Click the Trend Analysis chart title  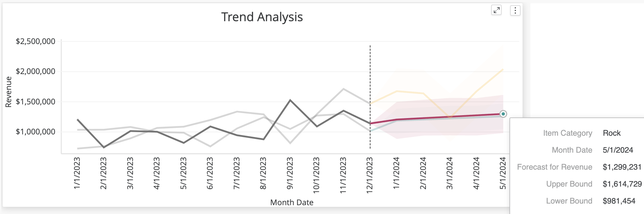pyautogui.click(x=262, y=17)
